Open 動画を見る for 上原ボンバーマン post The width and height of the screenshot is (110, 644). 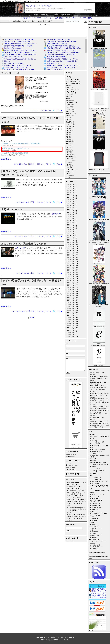click(x=6, y=231)
